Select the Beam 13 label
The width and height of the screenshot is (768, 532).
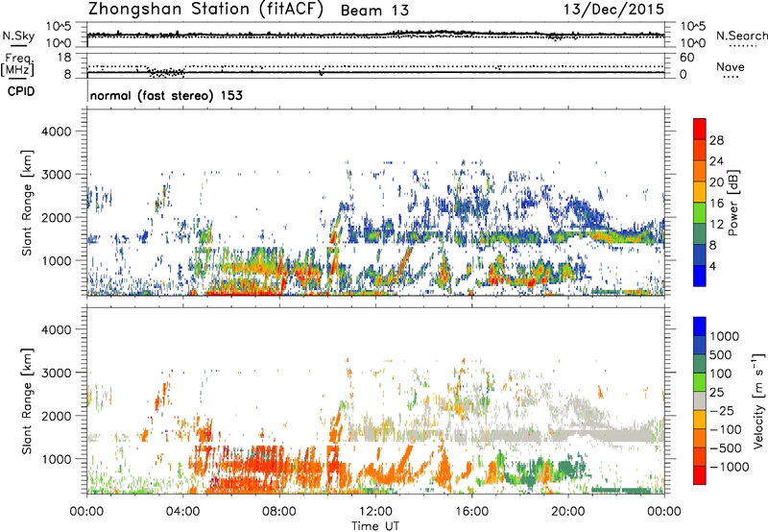coord(374,11)
